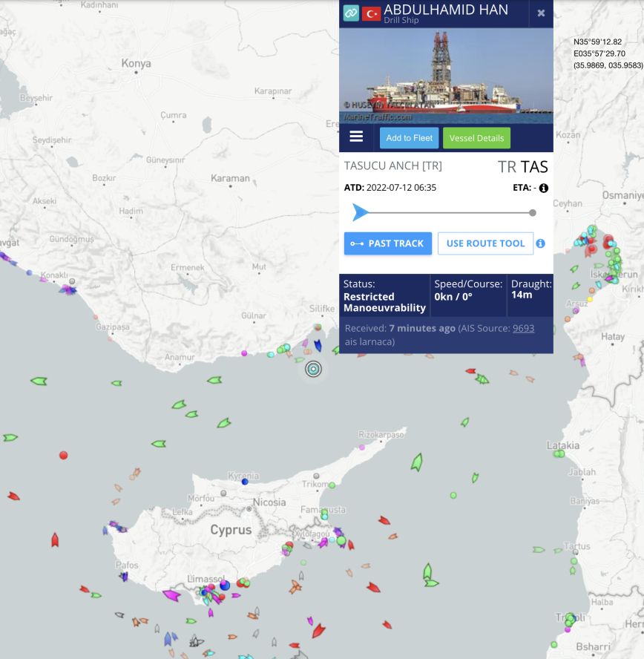This screenshot has width=644, height=659.
Task: Click the blue dot marker at Kyrenia
Action: [x=245, y=482]
